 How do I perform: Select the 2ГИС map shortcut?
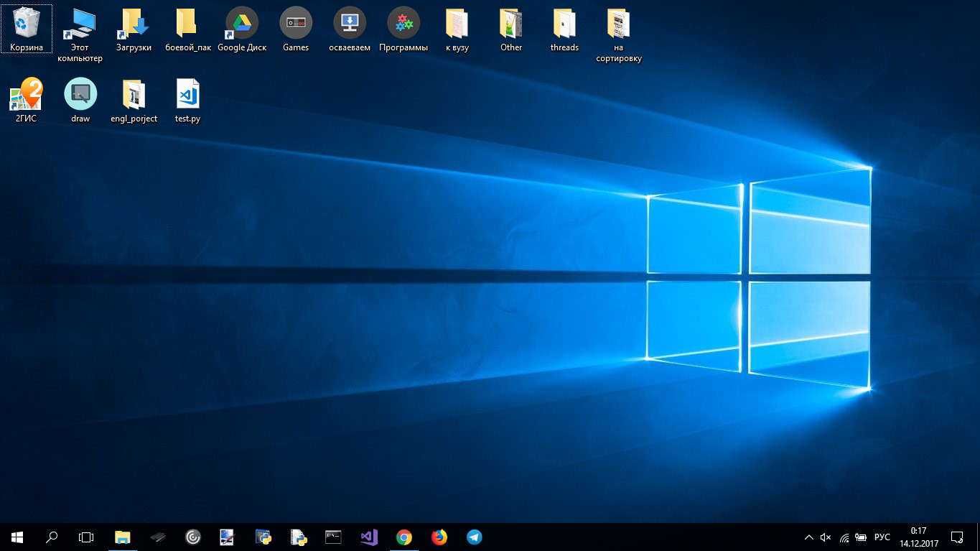[27, 101]
